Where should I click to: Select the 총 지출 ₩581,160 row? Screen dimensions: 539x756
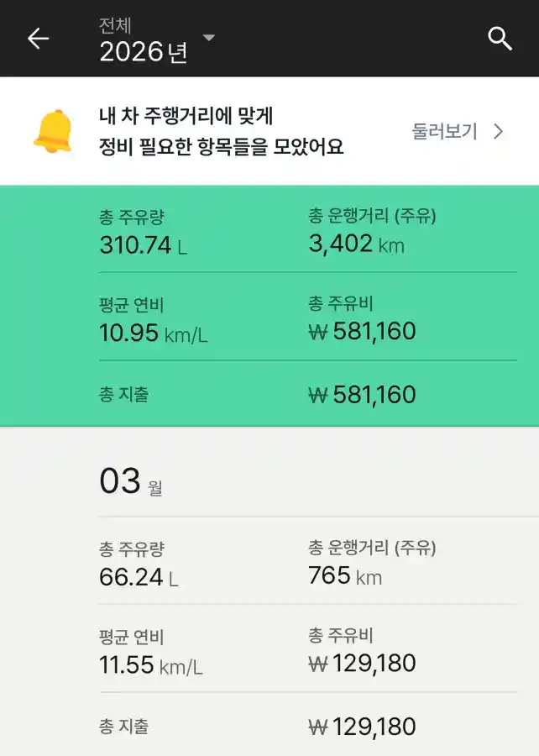[x=361, y=393]
